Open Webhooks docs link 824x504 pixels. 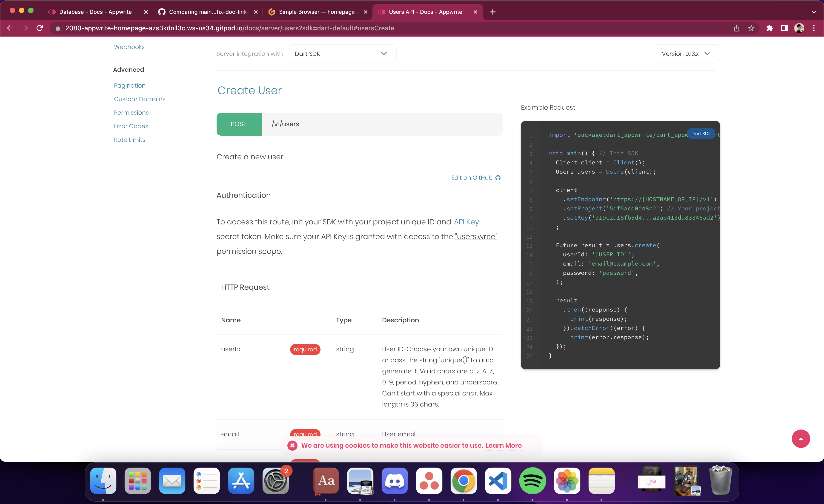point(129,47)
